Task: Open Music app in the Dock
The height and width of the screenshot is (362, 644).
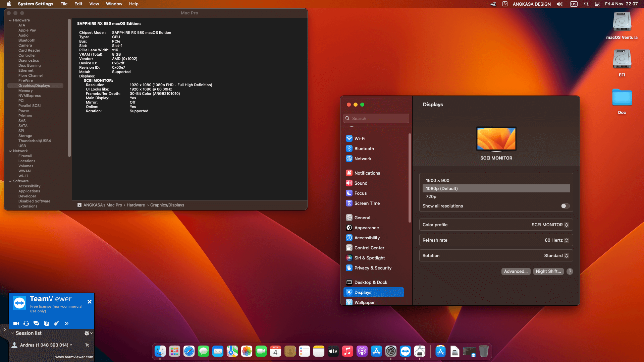Action: 347,351
